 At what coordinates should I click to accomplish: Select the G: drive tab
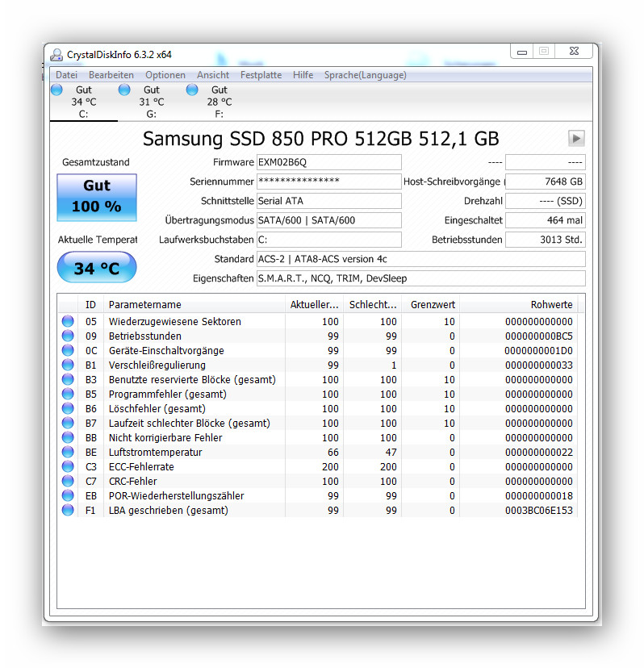click(x=151, y=102)
